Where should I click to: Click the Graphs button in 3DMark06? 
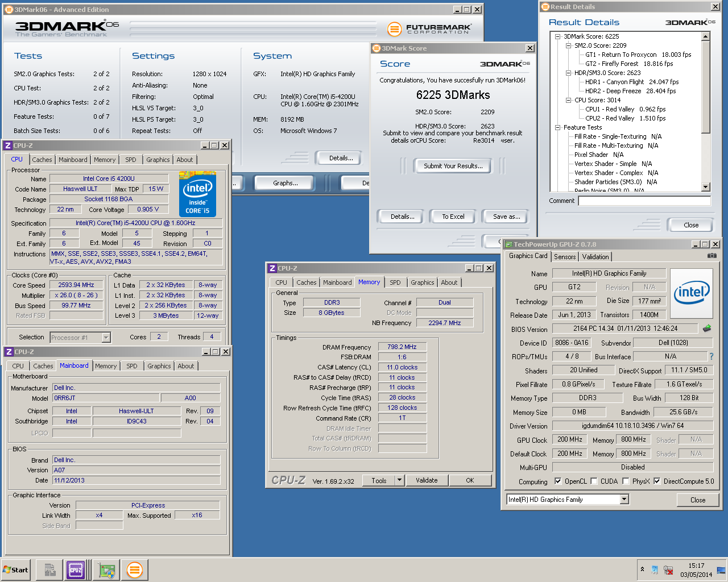tap(285, 183)
